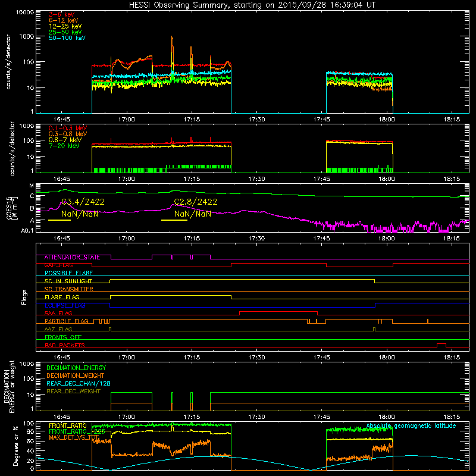Select the MAX_DET_VS_TOT legend label

(74, 437)
